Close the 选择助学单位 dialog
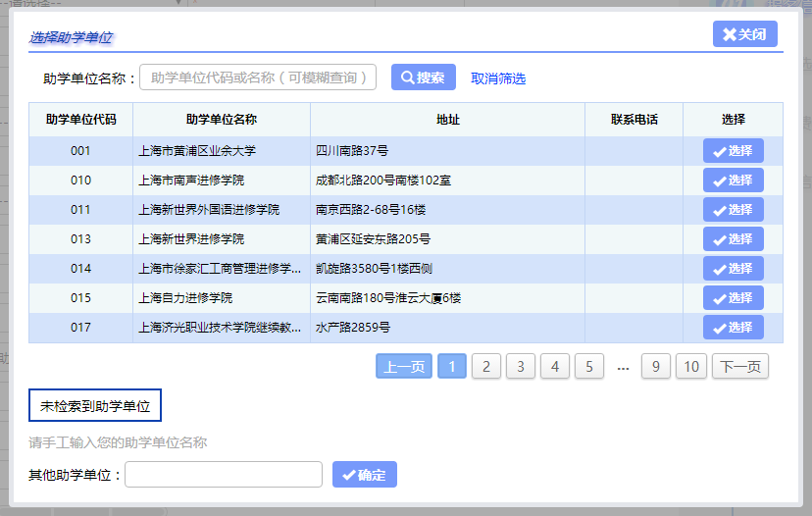The width and height of the screenshot is (812, 516). [744, 34]
